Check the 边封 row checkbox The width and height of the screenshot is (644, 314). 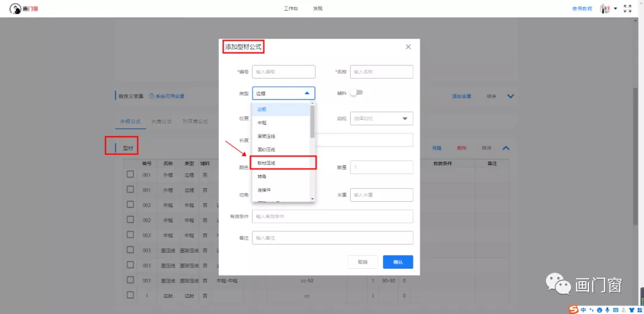coord(130,295)
